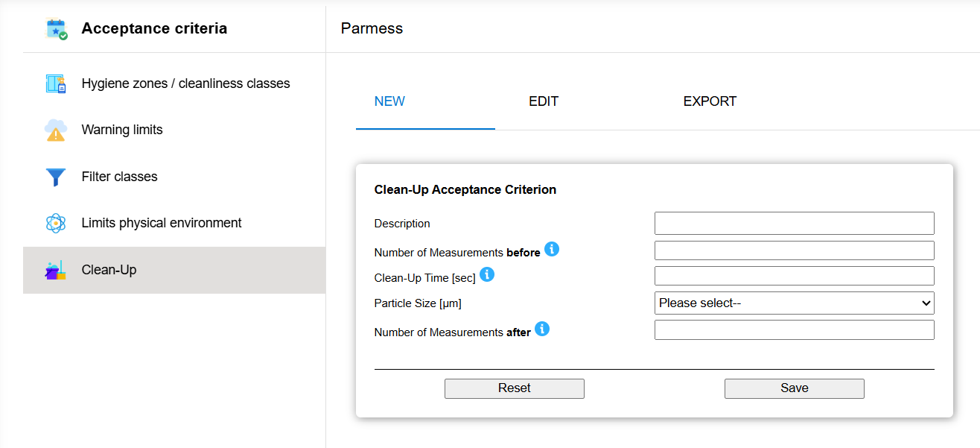Image resolution: width=980 pixels, height=448 pixels.
Task: Click the Clean-Up Time info icon
Action: (x=487, y=274)
